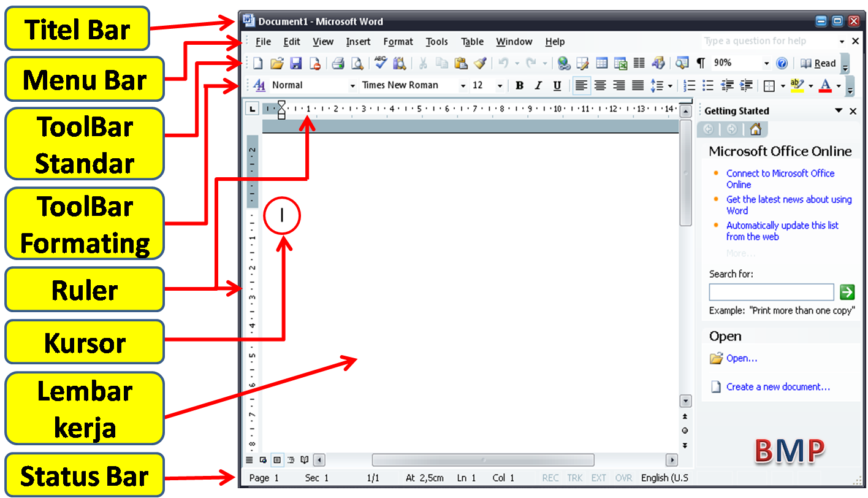The image size is (868, 498).
Task: Open the Help menu
Action: (x=555, y=42)
